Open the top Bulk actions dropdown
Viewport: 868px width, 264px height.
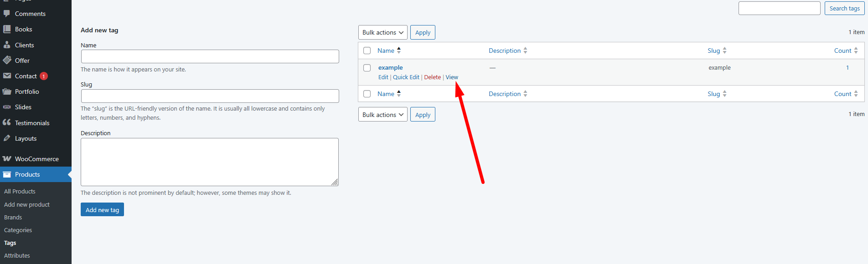pos(382,32)
